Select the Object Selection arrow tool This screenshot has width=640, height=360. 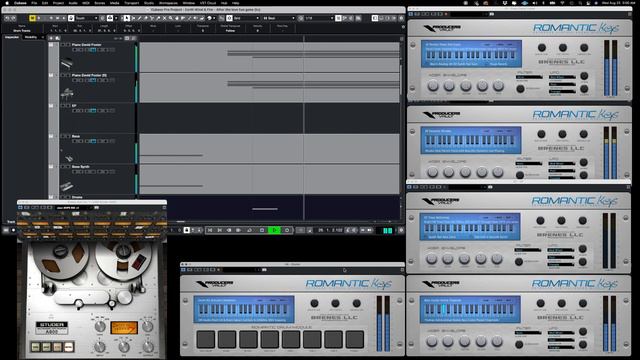(127, 18)
